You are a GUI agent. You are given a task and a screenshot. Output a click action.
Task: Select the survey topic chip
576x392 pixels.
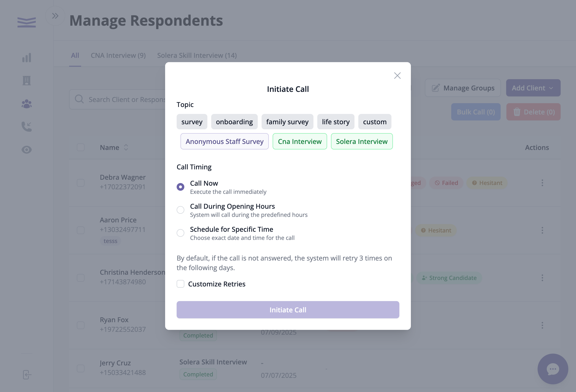[x=192, y=122]
